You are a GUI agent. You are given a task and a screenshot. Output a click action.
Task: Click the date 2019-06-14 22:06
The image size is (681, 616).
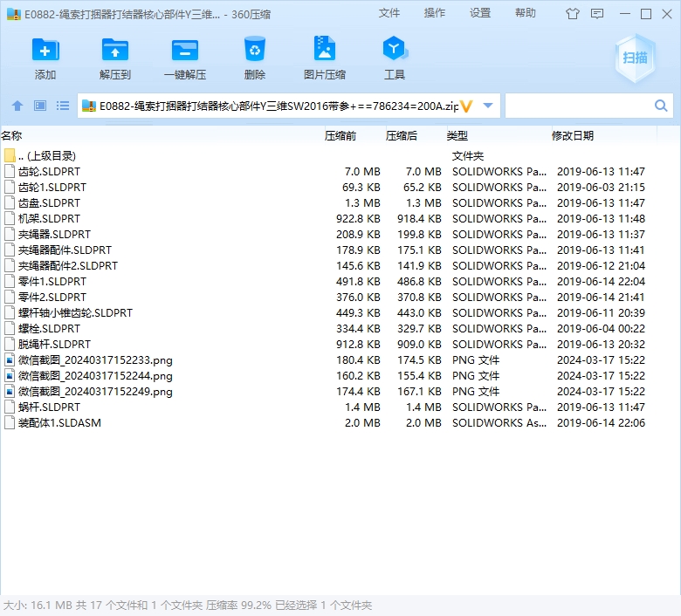click(601, 422)
